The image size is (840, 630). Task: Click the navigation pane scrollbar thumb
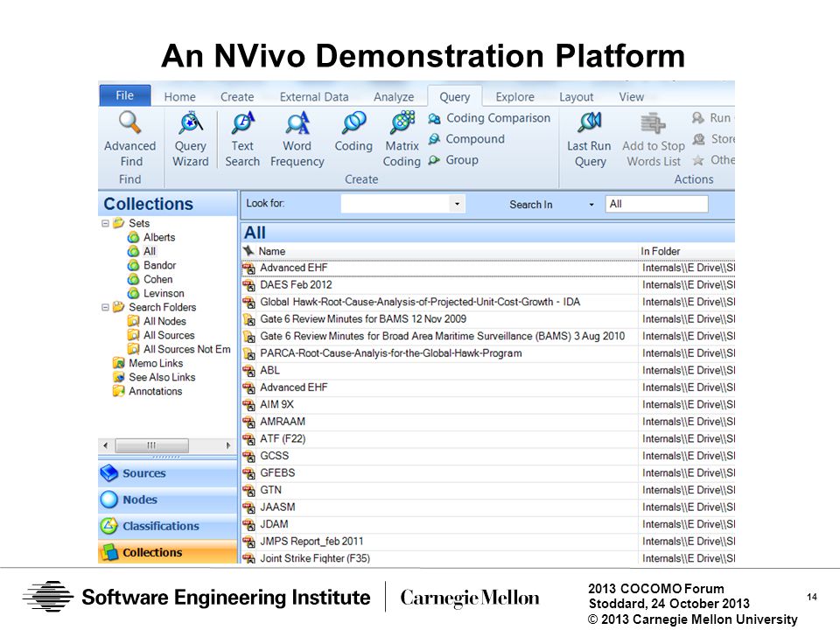tap(151, 445)
